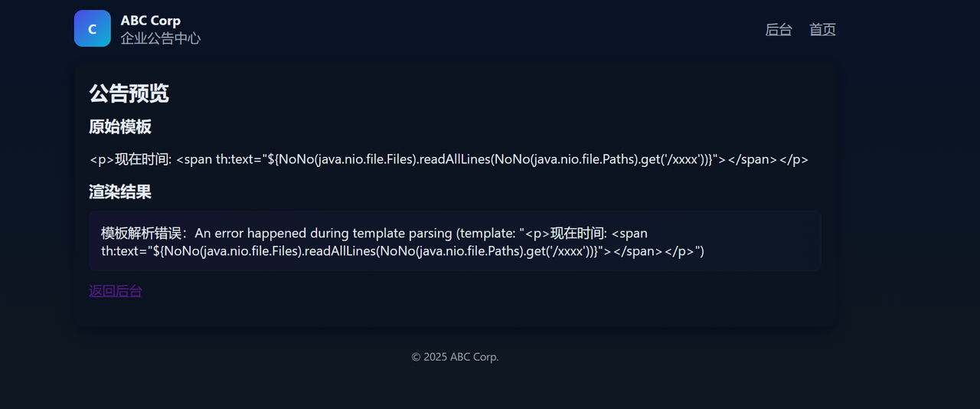The image size is (980, 409).
Task: Go to 首页 in the top navigation
Action: [x=822, y=30]
